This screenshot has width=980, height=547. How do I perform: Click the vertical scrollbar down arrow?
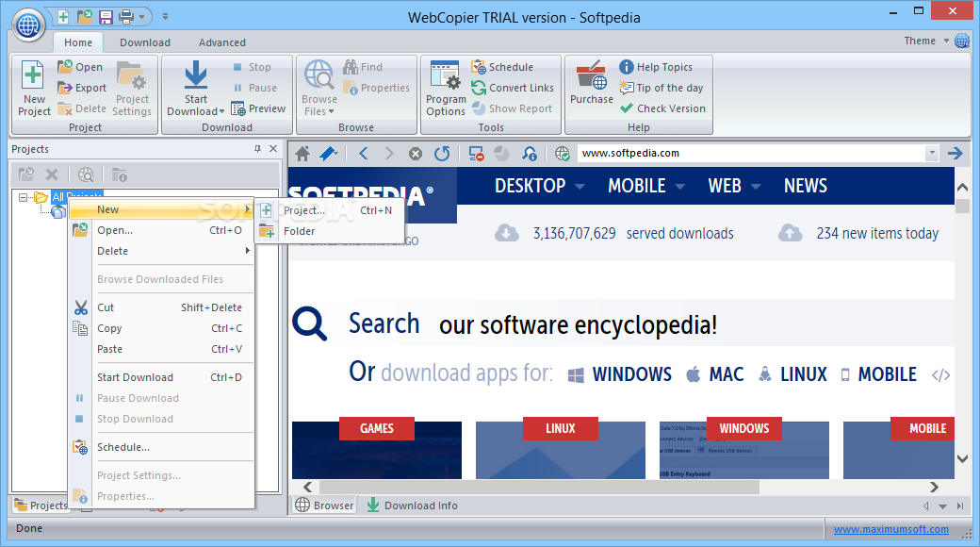coord(962,458)
